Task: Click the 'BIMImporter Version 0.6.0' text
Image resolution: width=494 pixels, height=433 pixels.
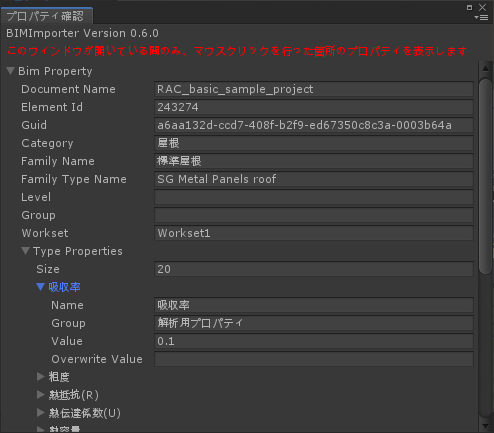Action: [x=83, y=33]
